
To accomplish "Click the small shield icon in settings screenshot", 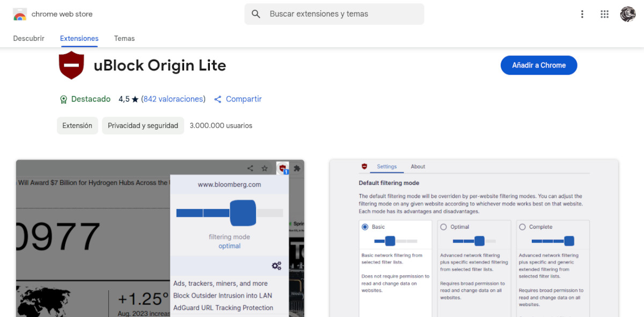I will coord(364,167).
